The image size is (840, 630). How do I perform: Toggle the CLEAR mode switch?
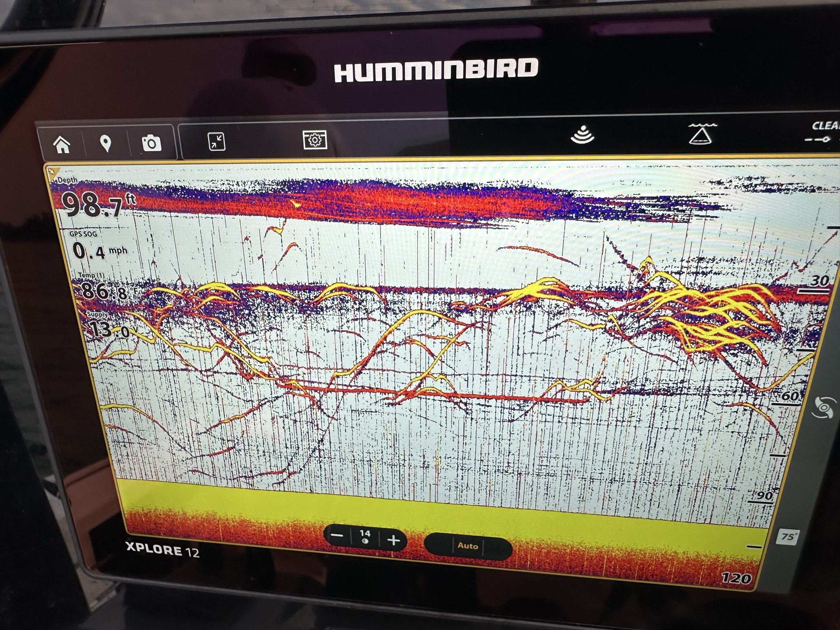pos(822,132)
